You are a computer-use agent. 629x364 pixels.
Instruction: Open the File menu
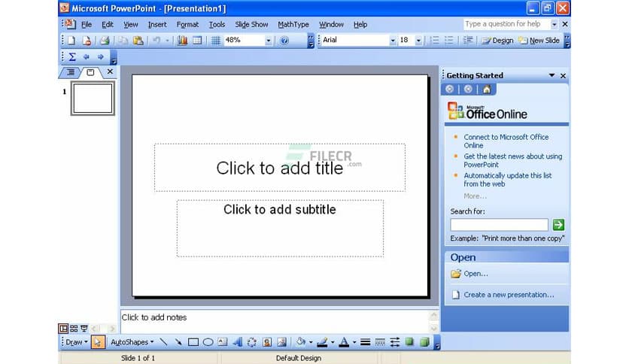[x=87, y=25]
